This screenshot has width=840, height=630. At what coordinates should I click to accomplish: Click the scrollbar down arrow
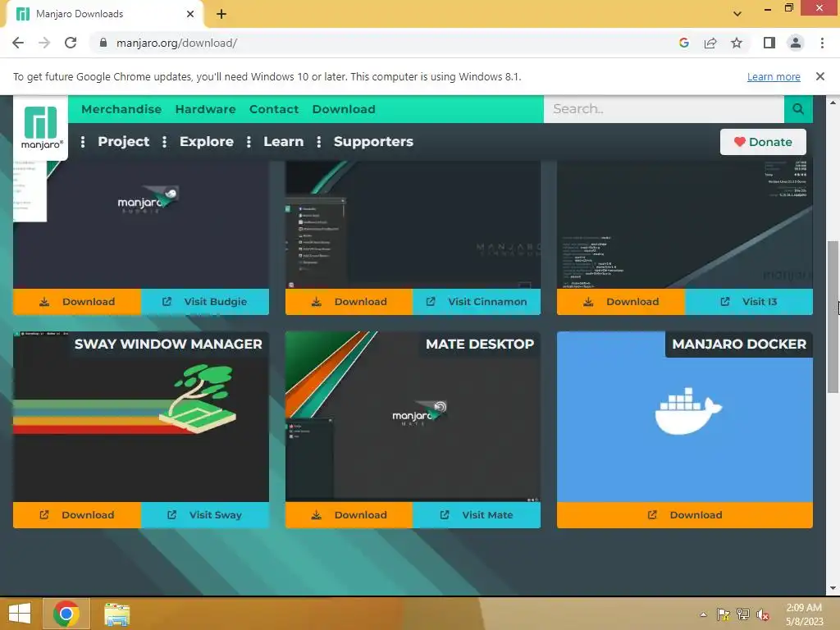click(833, 587)
